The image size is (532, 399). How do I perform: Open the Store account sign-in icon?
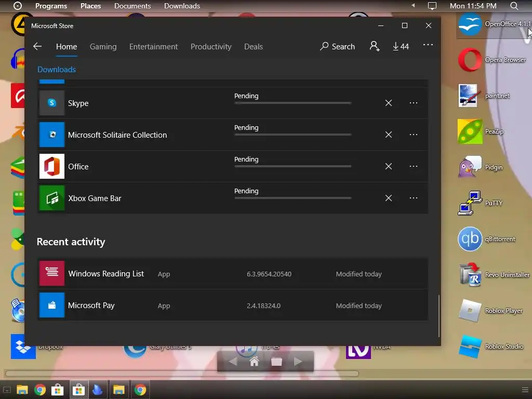tap(375, 46)
